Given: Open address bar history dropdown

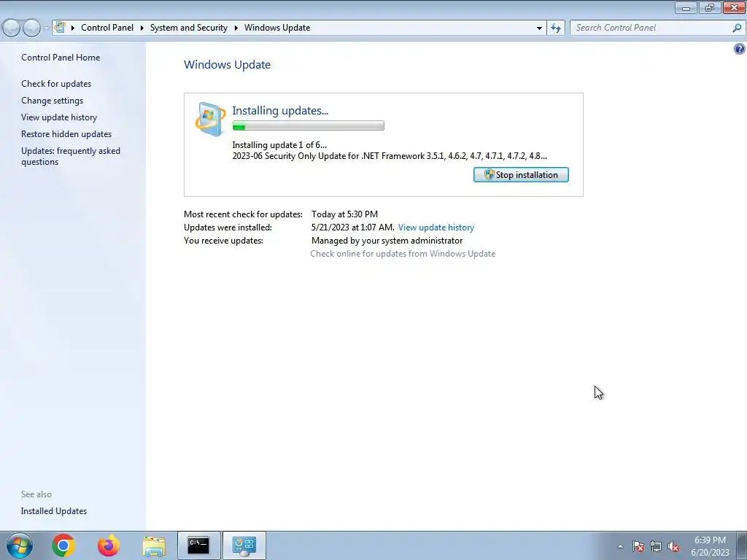Looking at the screenshot, I should [x=539, y=28].
